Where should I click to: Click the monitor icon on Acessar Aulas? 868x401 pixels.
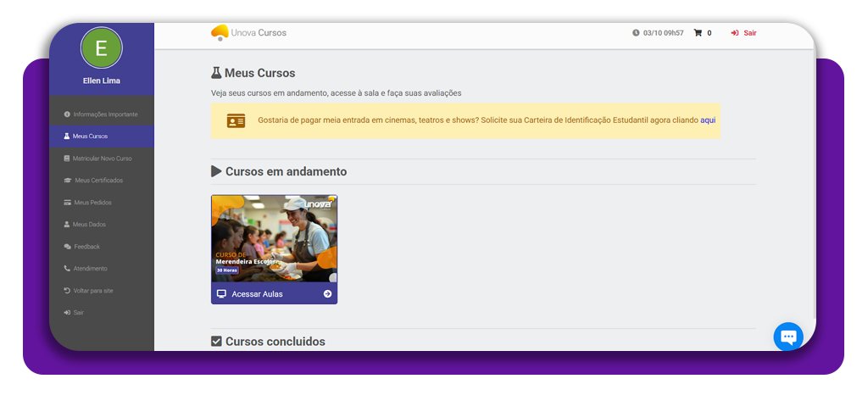pos(221,294)
